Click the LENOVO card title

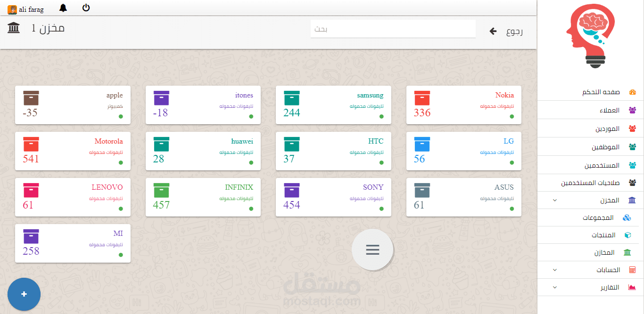[x=107, y=187]
